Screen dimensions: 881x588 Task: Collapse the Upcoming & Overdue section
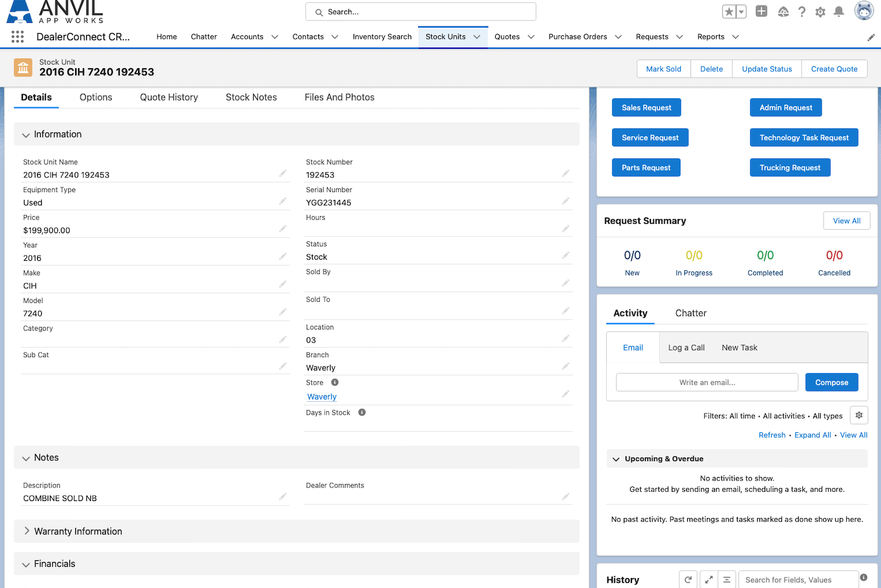pos(616,459)
